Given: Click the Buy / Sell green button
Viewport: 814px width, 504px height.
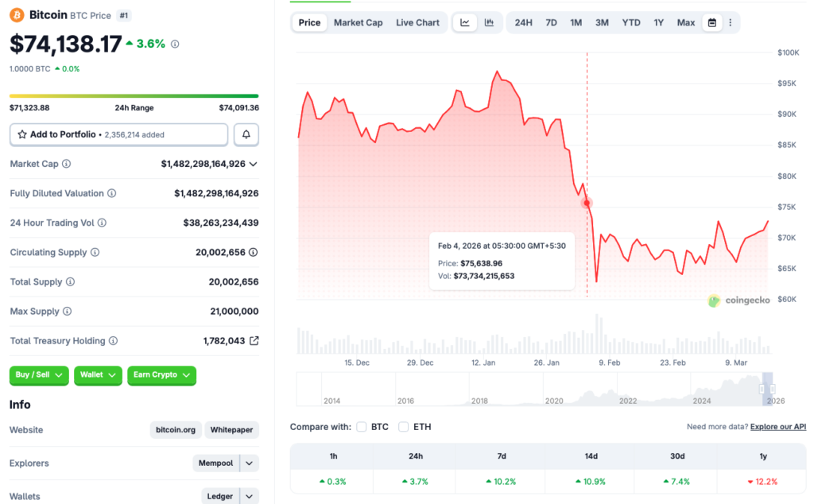Looking at the screenshot, I should pos(38,375).
